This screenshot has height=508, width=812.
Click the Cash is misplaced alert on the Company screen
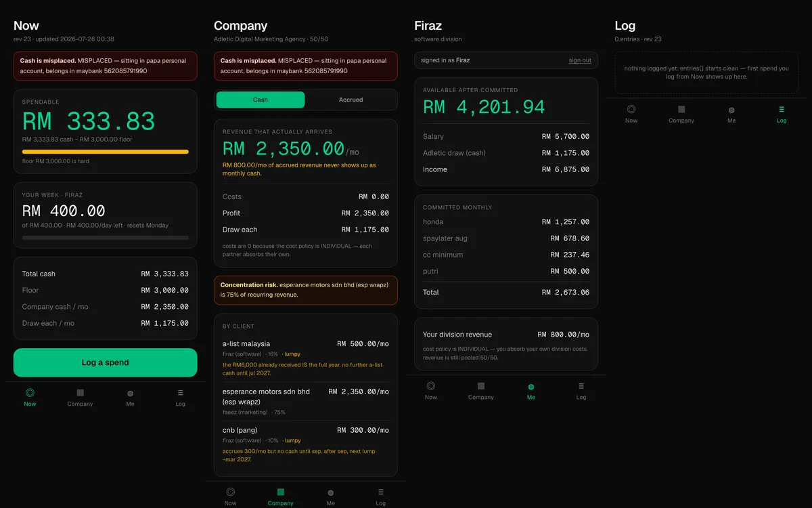(306, 66)
